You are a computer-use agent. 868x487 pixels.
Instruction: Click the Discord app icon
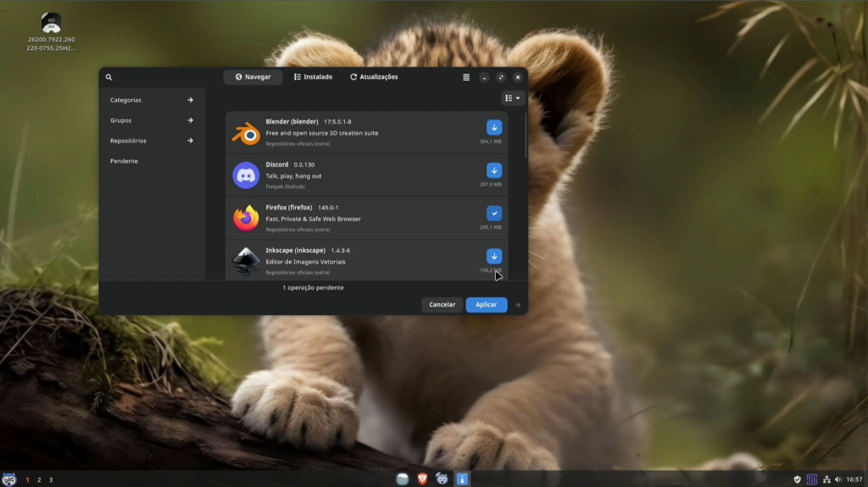(x=246, y=175)
